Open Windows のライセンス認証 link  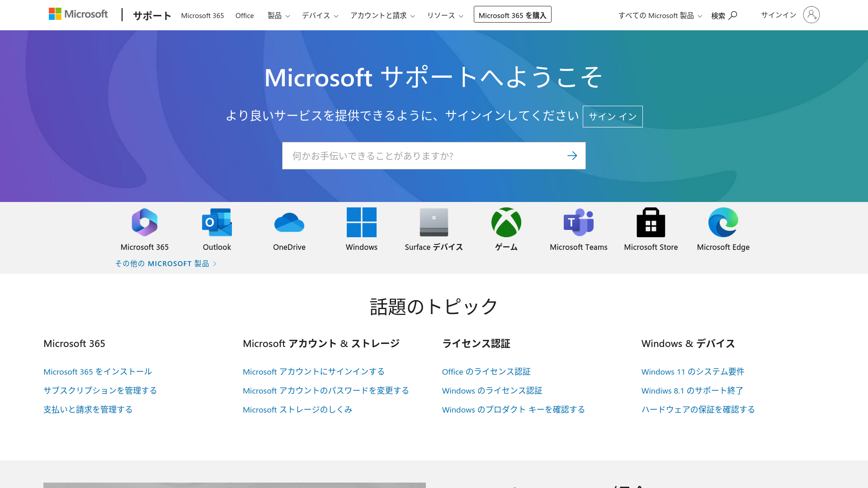pyautogui.click(x=492, y=390)
